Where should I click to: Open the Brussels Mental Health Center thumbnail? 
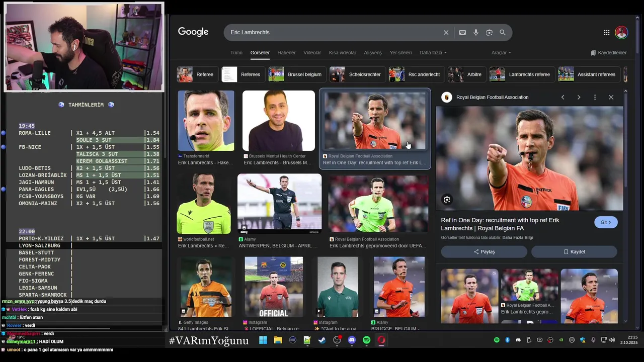[279, 121]
